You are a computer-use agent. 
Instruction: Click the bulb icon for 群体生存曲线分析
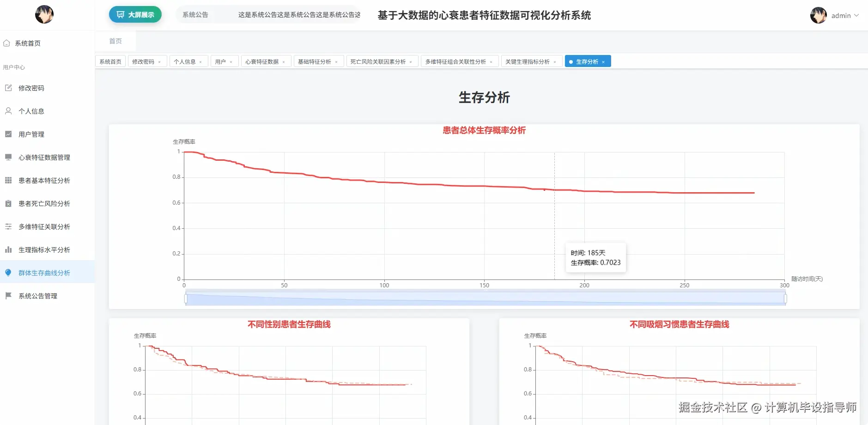tap(8, 273)
